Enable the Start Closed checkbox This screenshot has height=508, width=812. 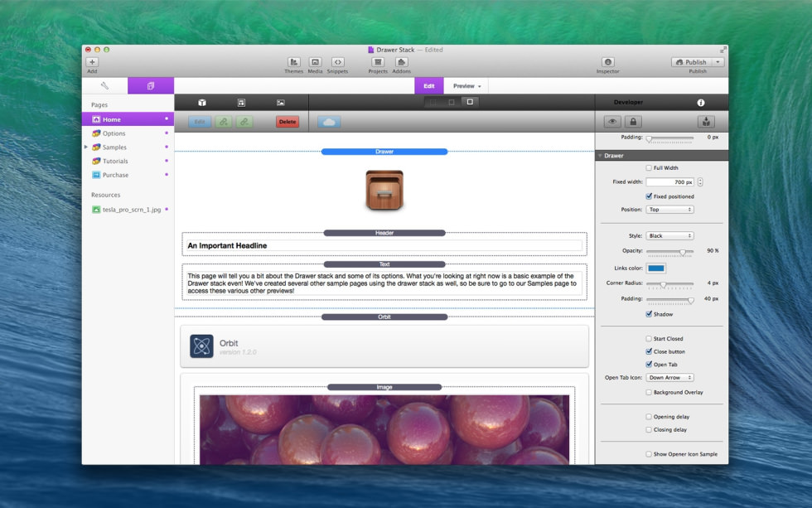(x=648, y=339)
